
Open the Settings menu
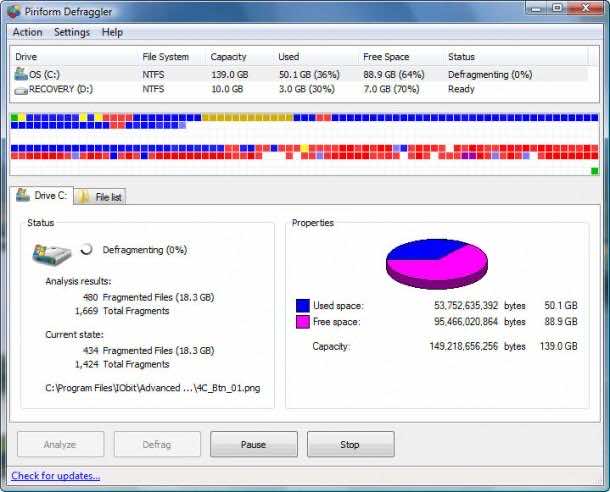pyautogui.click(x=72, y=32)
